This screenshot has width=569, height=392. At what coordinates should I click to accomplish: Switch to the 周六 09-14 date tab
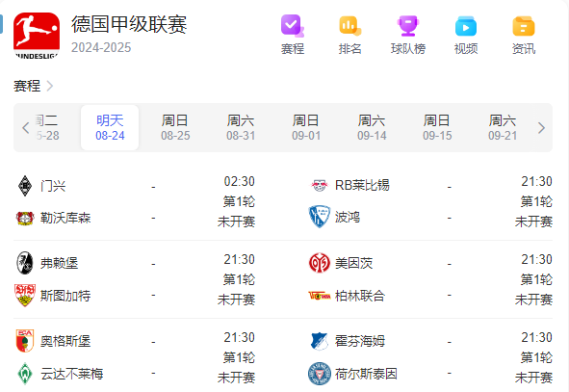point(372,127)
